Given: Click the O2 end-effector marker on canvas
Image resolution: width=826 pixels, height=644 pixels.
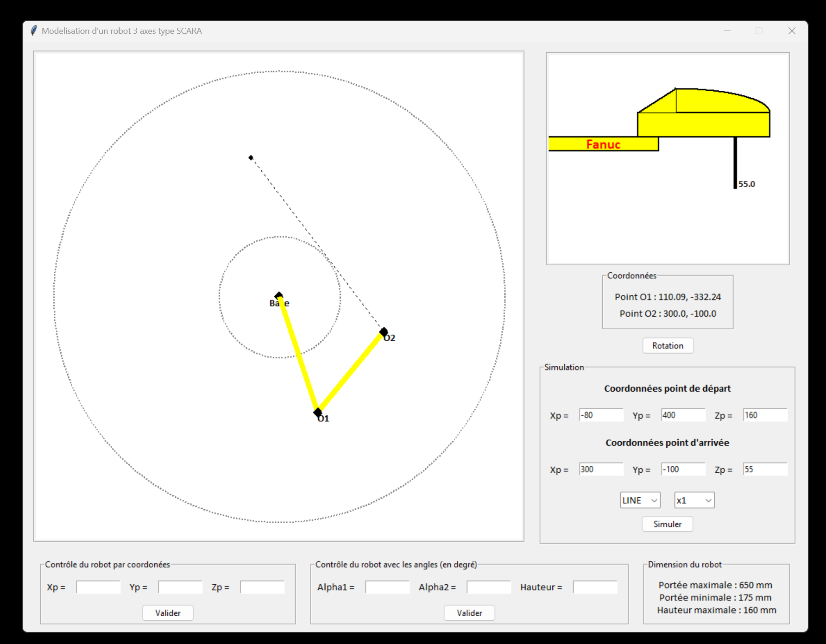Looking at the screenshot, I should click(x=384, y=332).
